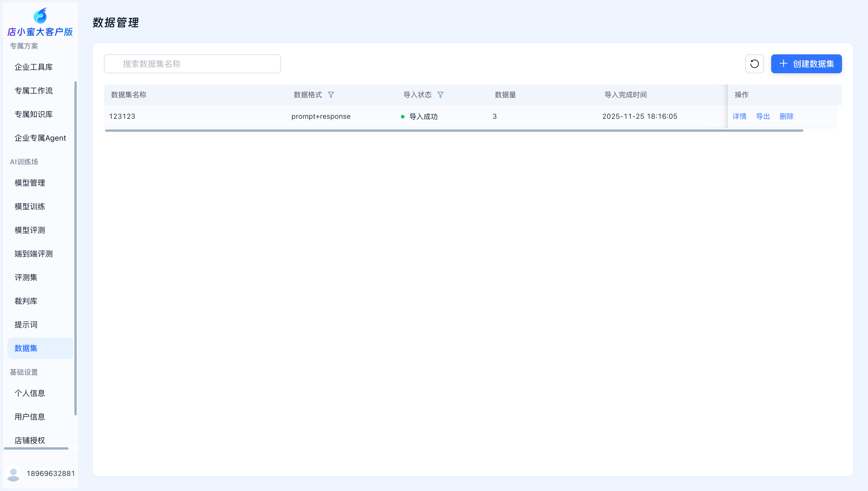Select 个人信息 under 基础设置
Viewport: 868px width, 491px height.
30,393
